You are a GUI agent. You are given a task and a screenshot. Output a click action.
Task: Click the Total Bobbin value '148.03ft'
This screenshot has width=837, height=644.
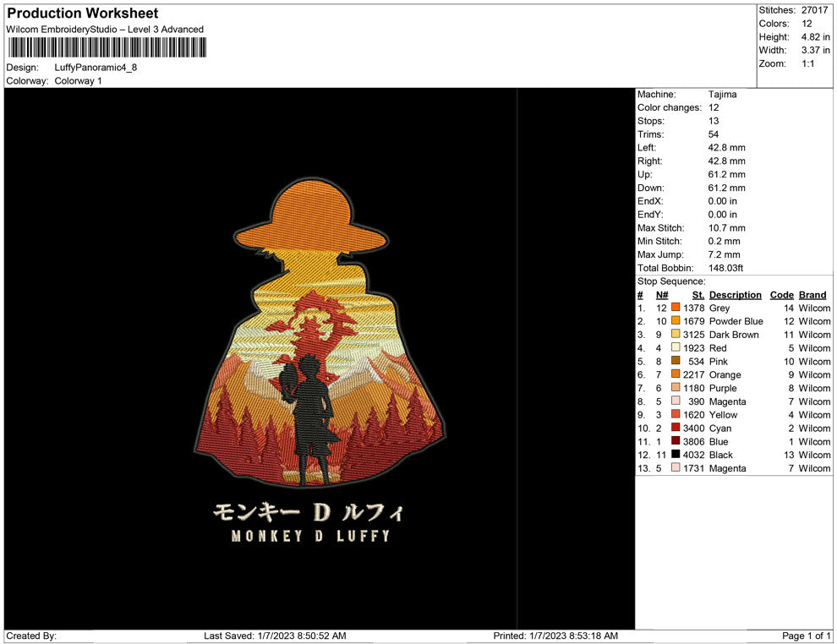coord(725,268)
